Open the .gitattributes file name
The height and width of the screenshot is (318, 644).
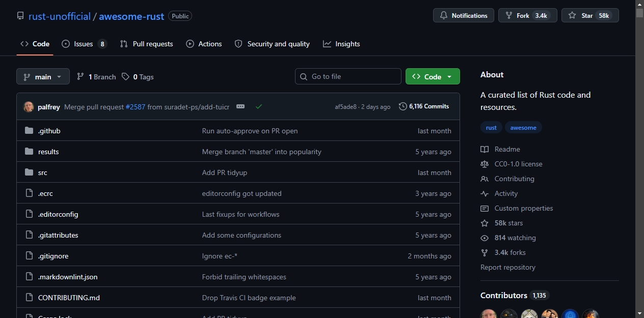coord(58,235)
